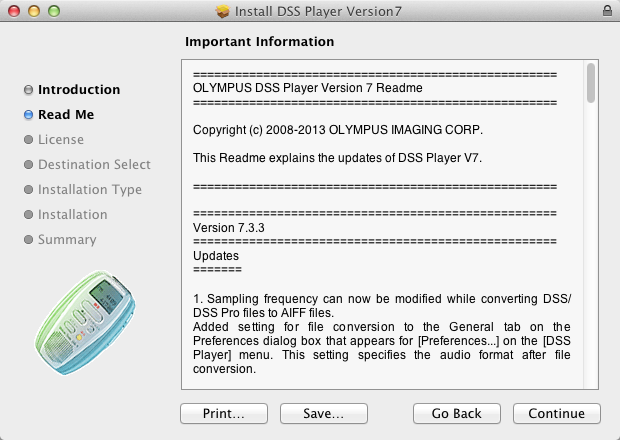Click the bullet next to License

point(28,140)
